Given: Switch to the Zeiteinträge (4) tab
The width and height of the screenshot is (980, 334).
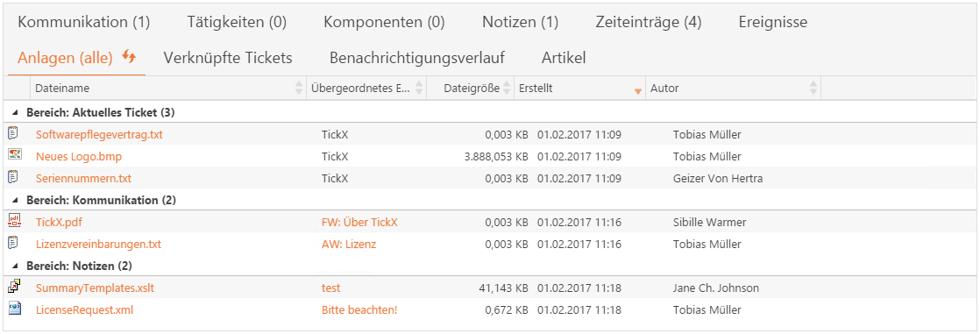Looking at the screenshot, I should pyautogui.click(x=649, y=23).
